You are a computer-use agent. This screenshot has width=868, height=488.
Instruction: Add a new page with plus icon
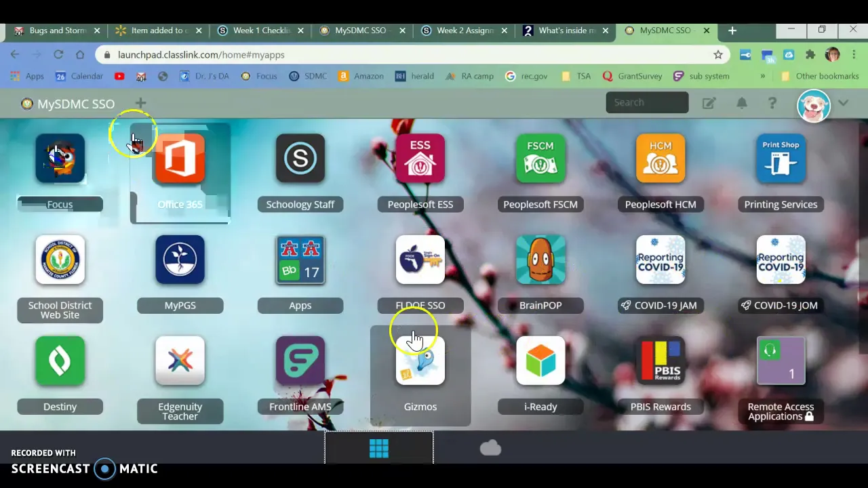tap(140, 103)
